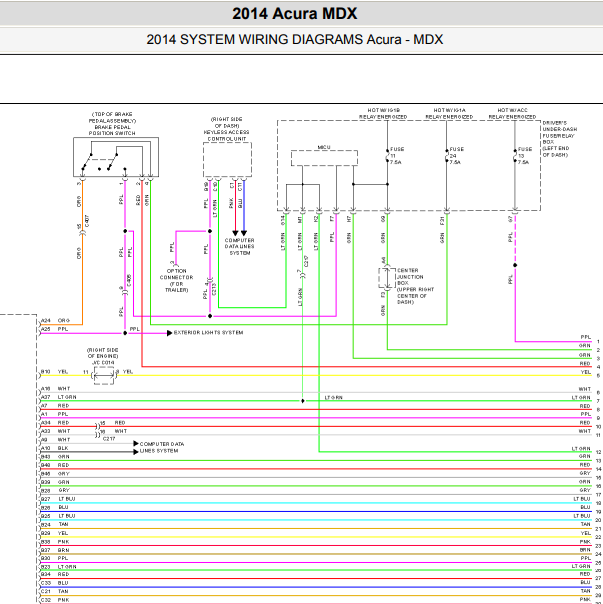603x604 pixels.
Task: Click the "BRAKE PEDAL POSITION SWITCH" label
Action: pyautogui.click(x=112, y=130)
